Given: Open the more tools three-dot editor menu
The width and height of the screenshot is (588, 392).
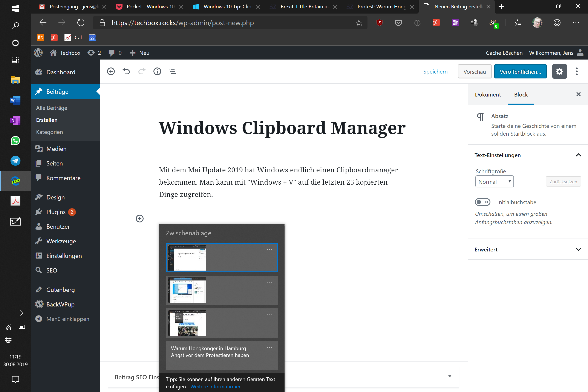Looking at the screenshot, I should tap(577, 72).
